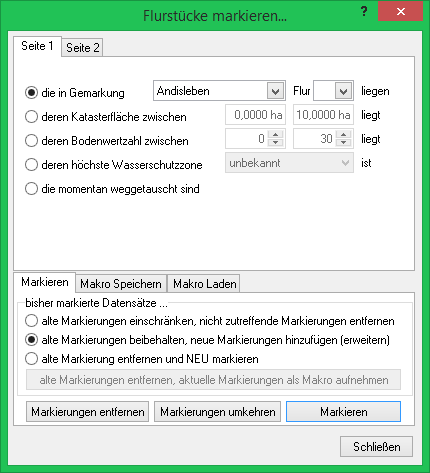Decrease the maximum Bodenwertzahl value of 30
Image resolution: width=430 pixels, height=473 pixels.
tap(343, 143)
